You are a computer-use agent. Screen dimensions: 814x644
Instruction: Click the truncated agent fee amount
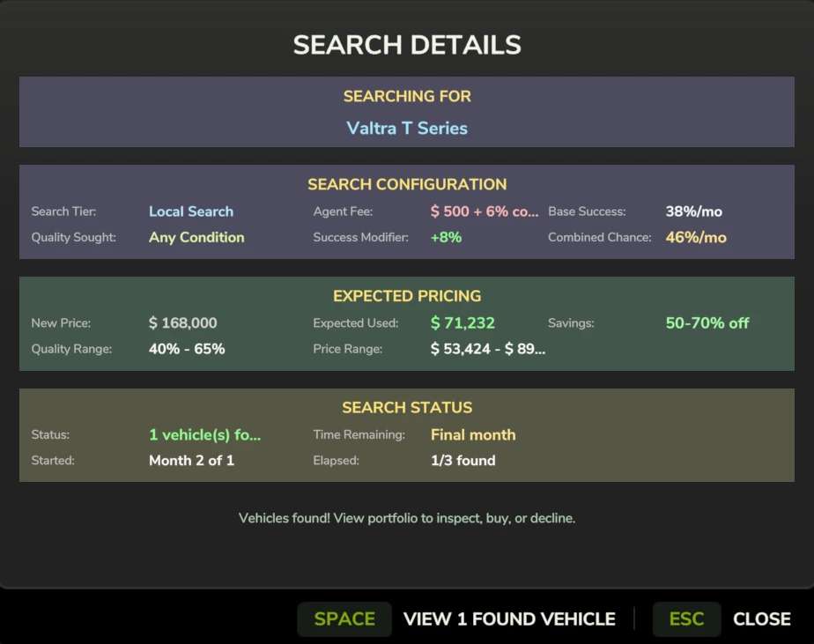[x=484, y=211]
